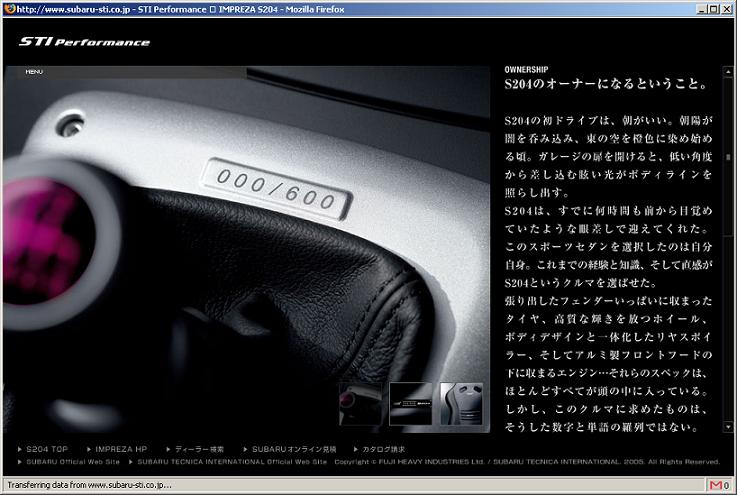This screenshot has height=495, width=737.
Task: Open the ディーラー検索 dealer search link
Action: pos(198,449)
